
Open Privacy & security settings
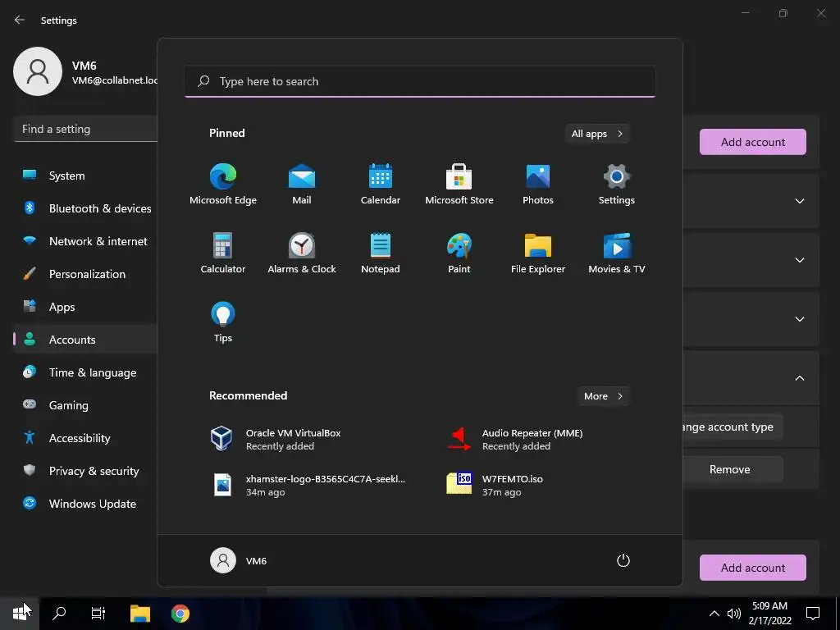tap(85, 471)
